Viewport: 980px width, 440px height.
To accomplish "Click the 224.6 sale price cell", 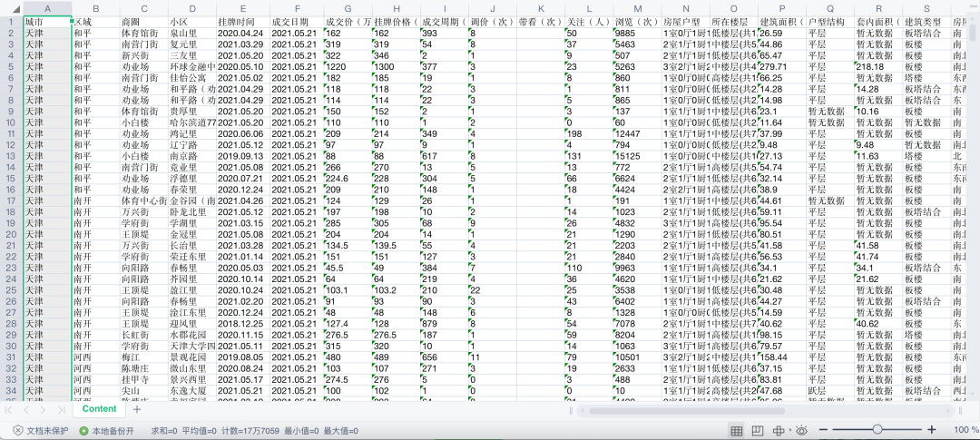I will coord(348,178).
